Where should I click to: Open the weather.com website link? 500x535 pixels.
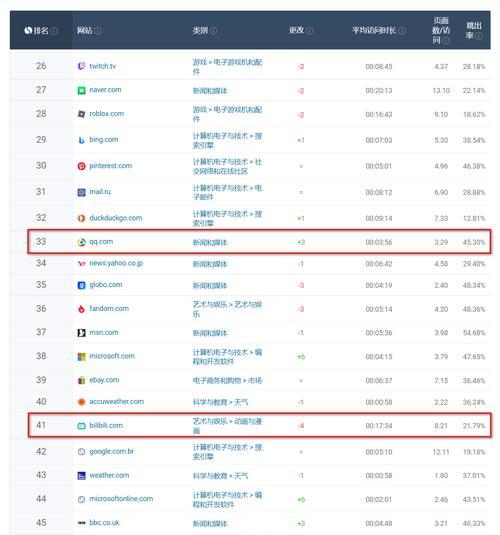[x=109, y=475]
